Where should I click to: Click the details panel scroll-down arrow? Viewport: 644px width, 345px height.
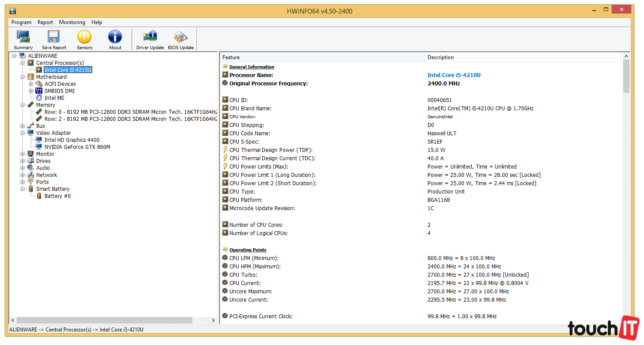coord(626,320)
